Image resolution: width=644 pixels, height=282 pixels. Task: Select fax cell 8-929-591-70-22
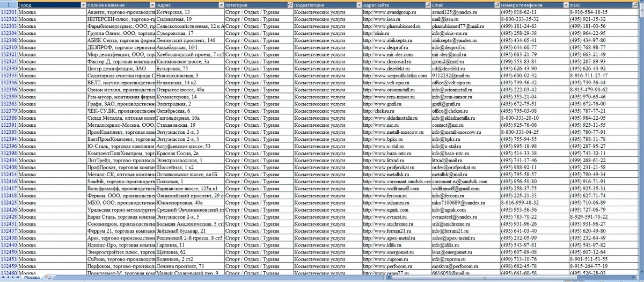pos(603,217)
